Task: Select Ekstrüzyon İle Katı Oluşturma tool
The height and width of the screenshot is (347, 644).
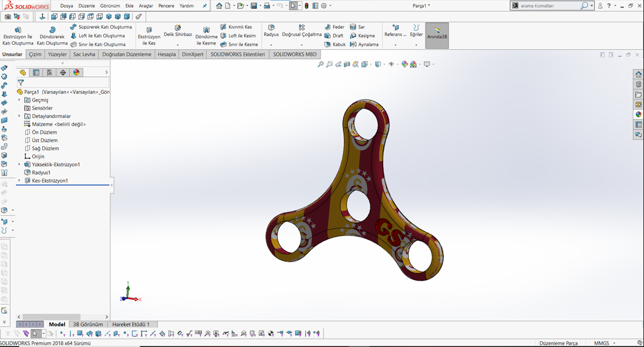Action: point(18,36)
